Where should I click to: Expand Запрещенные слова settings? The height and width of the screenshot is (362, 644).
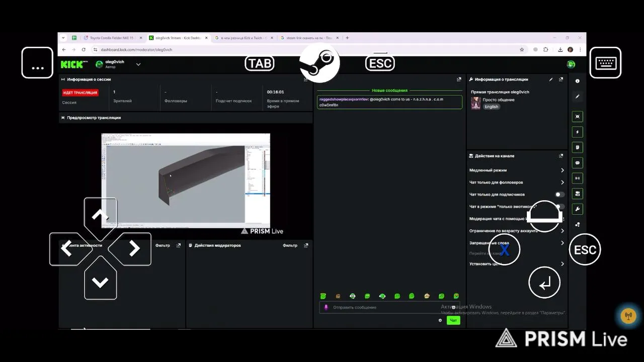pyautogui.click(x=517, y=243)
